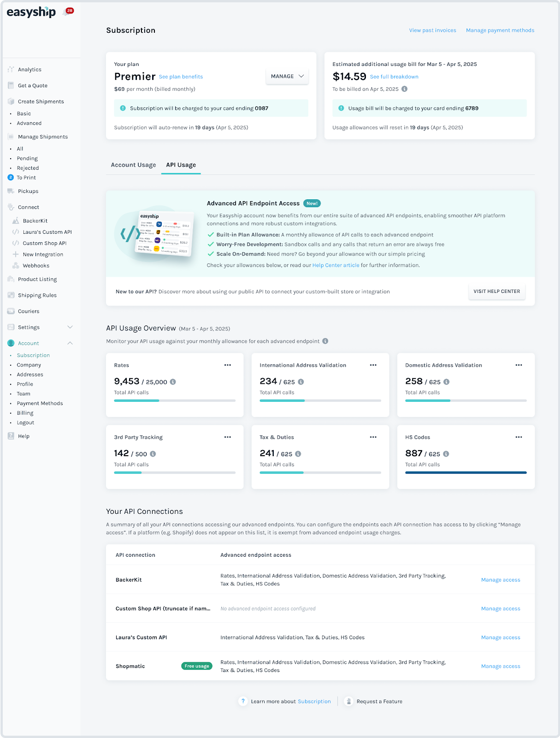560x738 pixels.
Task: Open HS Codes card options menu
Action: coord(519,437)
